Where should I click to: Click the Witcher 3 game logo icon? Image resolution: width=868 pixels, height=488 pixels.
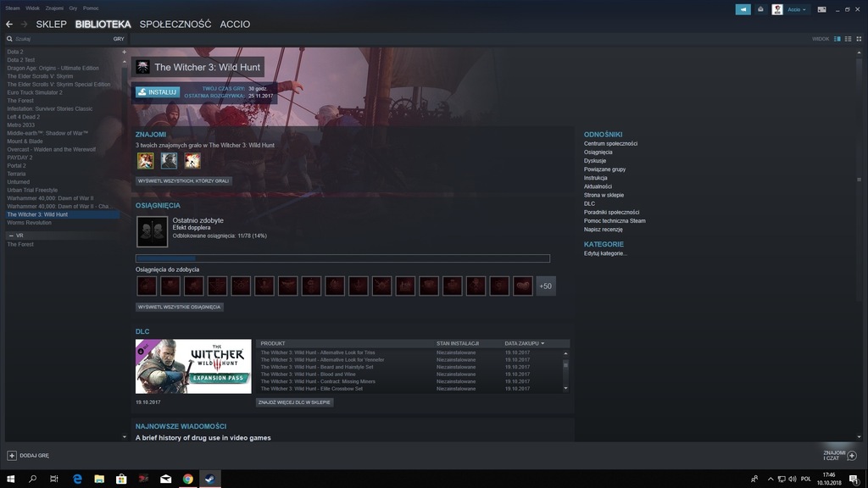pyautogui.click(x=142, y=67)
